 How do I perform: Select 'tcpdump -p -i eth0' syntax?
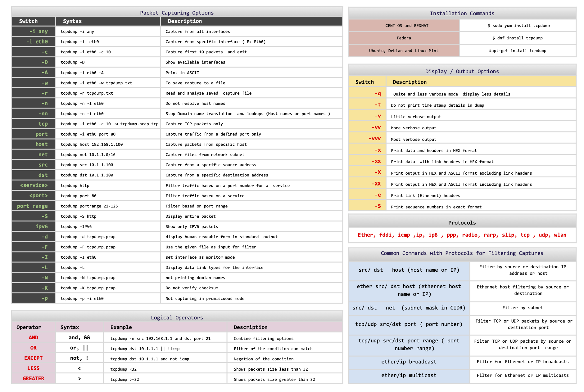tap(82, 299)
